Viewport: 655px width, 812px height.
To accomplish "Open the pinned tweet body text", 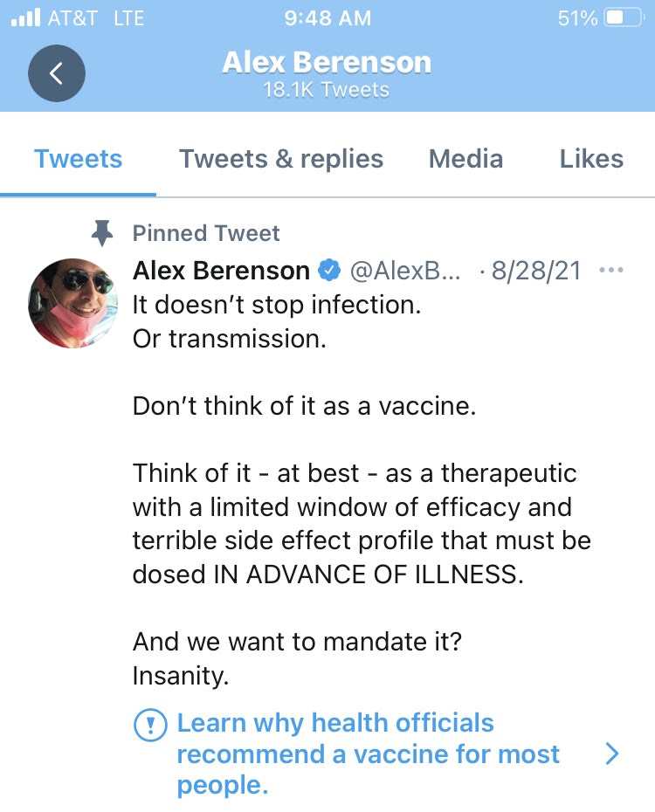I will pyautogui.click(x=362, y=506).
